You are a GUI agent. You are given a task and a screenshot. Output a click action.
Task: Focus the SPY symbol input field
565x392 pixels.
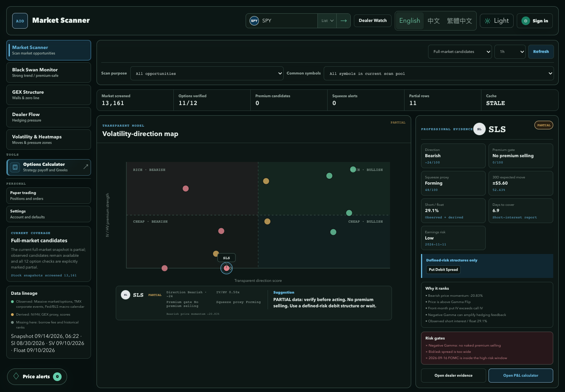288,21
